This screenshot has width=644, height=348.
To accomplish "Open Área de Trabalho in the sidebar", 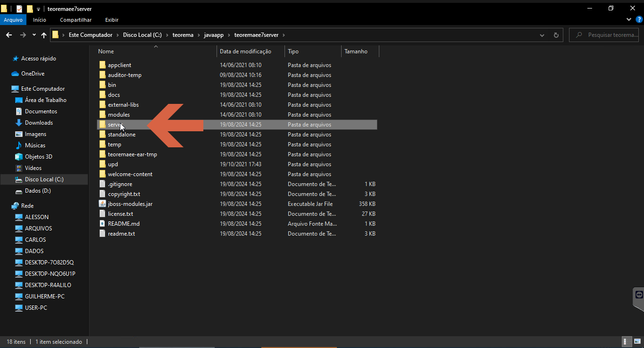I will click(x=46, y=100).
